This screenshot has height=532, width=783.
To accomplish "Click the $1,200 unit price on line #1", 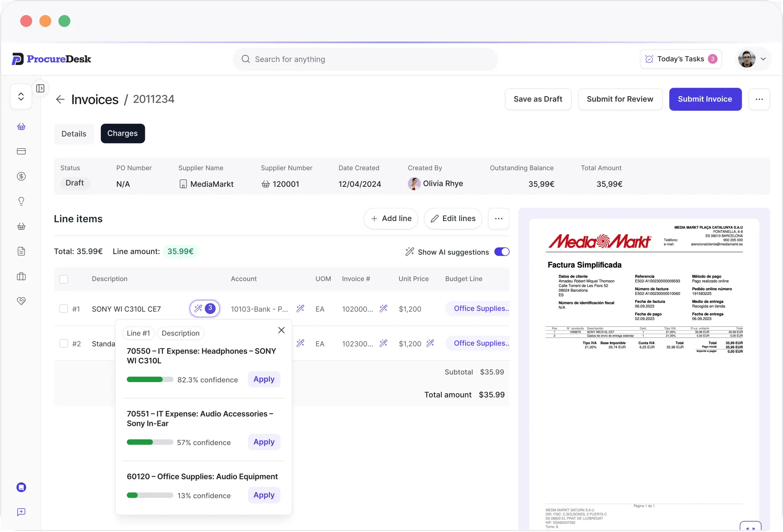I will [410, 309].
